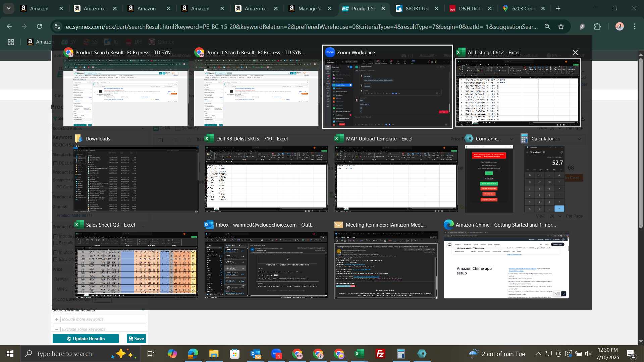Open Comtanix app from taskbar

coord(422,354)
